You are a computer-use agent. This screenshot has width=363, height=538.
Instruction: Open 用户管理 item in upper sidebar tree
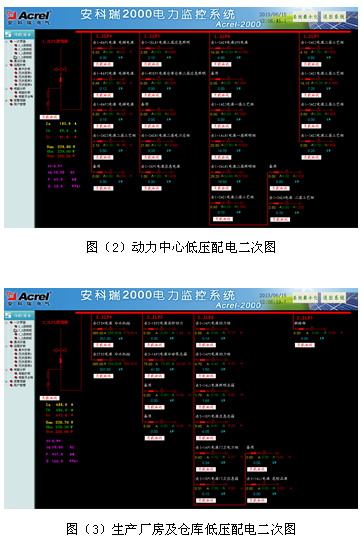pyautogui.click(x=19, y=104)
